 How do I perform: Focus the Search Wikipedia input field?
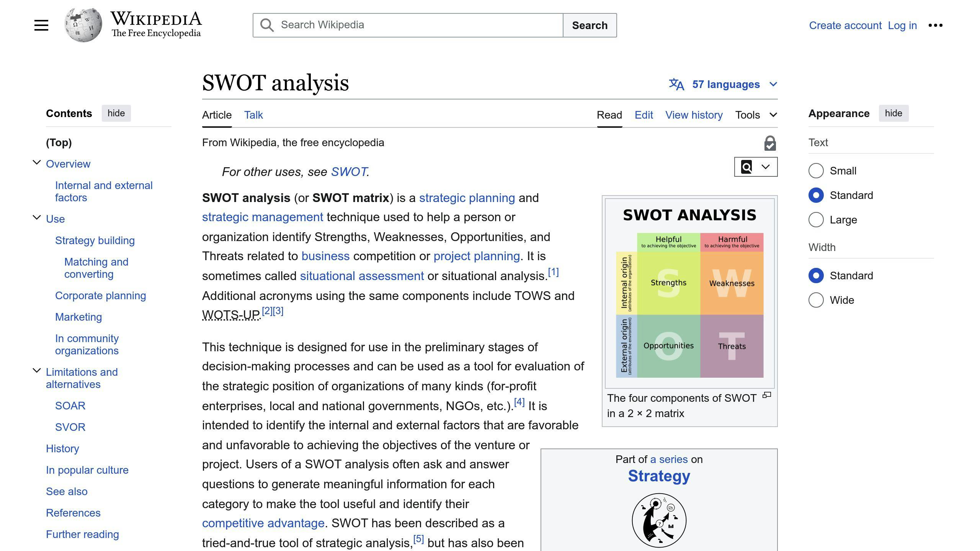click(x=408, y=25)
